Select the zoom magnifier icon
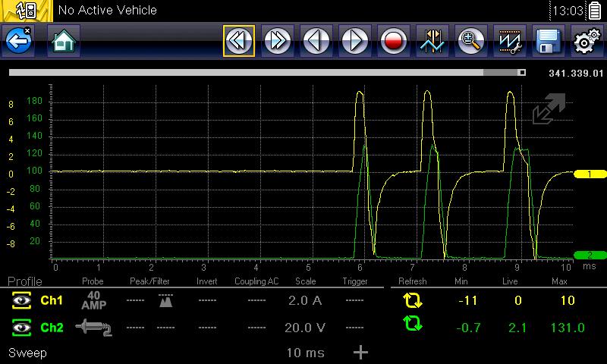 470,41
